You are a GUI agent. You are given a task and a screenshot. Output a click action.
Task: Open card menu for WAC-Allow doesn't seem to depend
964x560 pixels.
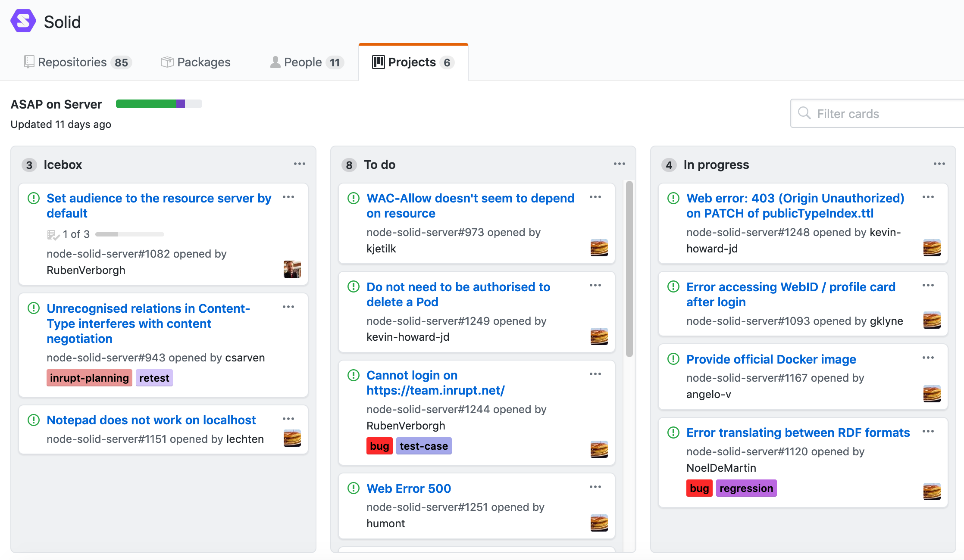click(595, 197)
